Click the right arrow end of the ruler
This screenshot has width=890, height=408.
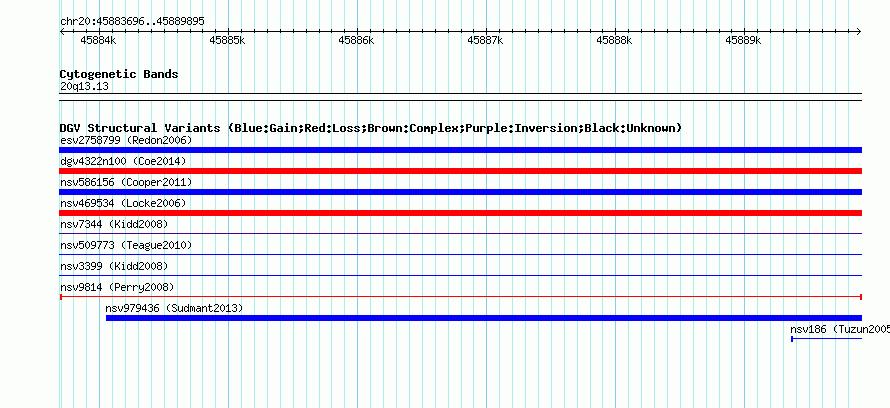(x=859, y=32)
